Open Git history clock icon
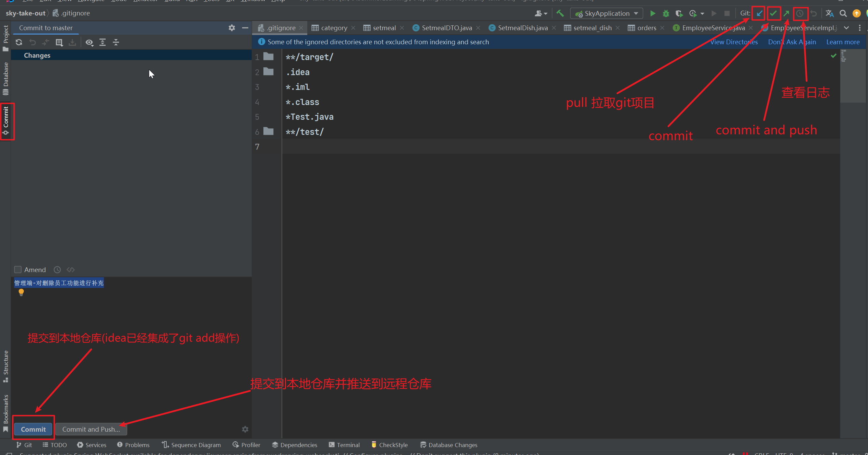 pos(800,13)
